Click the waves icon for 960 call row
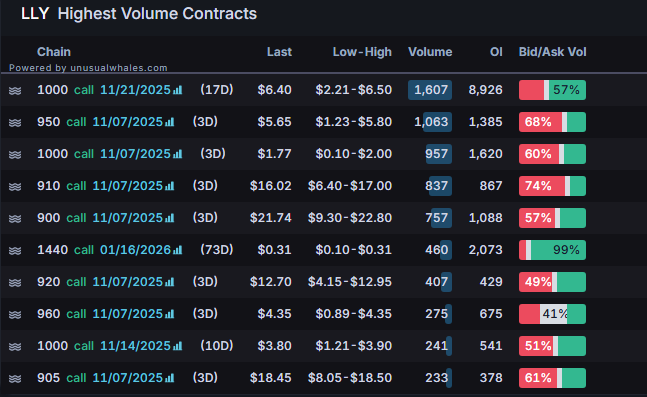Image resolution: width=647 pixels, height=397 pixels. (x=15, y=314)
